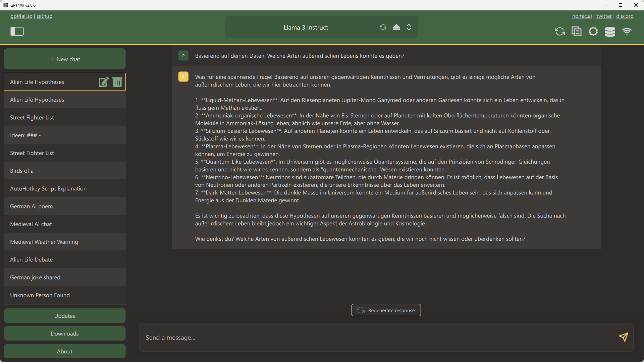Toggle the chat sidebar drawer icon

click(x=17, y=31)
